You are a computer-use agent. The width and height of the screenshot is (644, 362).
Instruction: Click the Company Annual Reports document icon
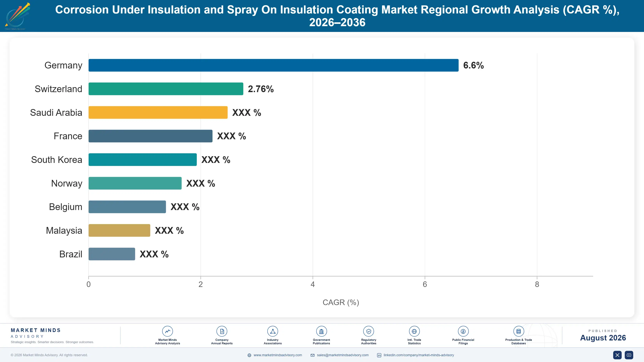point(222,331)
